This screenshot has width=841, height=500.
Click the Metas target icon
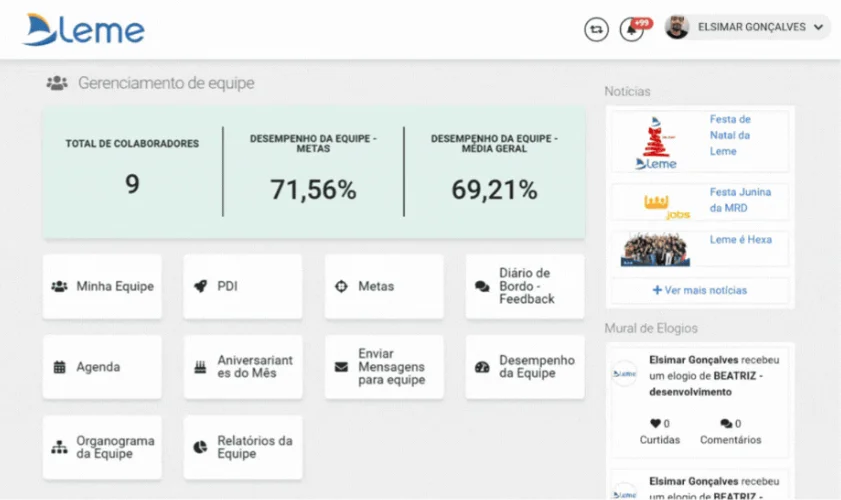click(341, 286)
